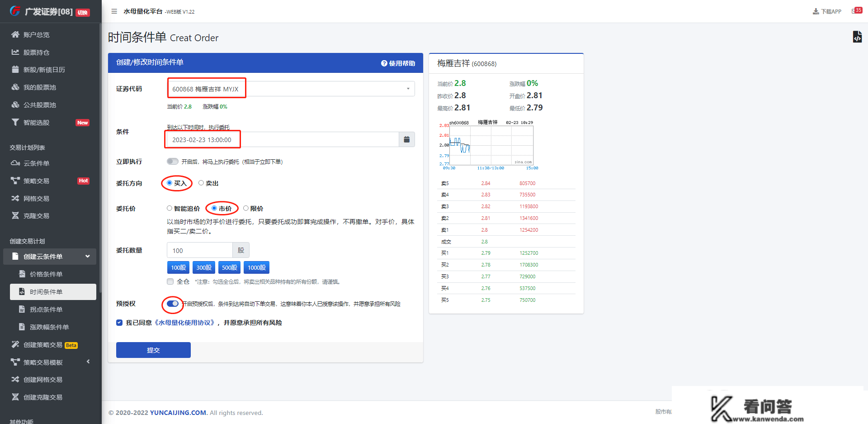
Task: Open the 水母量化使用协议 link
Action: [x=185, y=323]
